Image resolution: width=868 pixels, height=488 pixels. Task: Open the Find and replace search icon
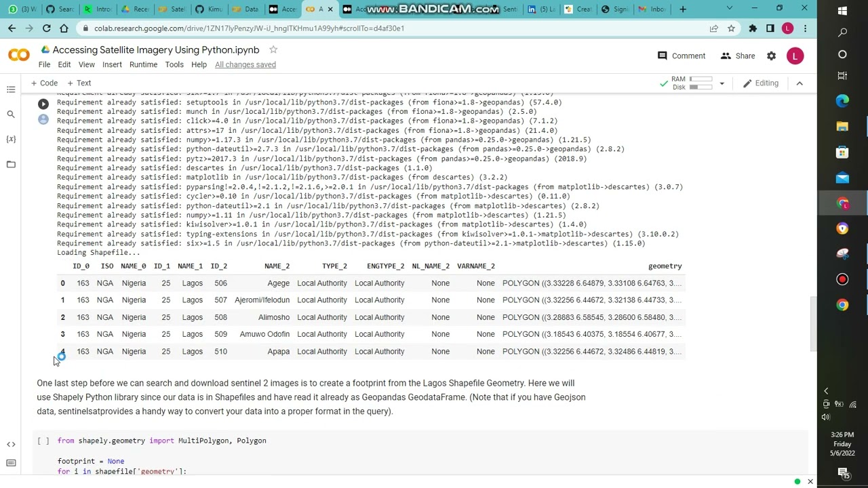tap(11, 115)
